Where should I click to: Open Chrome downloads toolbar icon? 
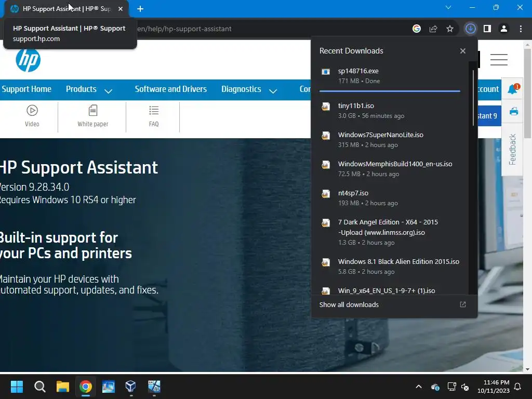coord(470,29)
